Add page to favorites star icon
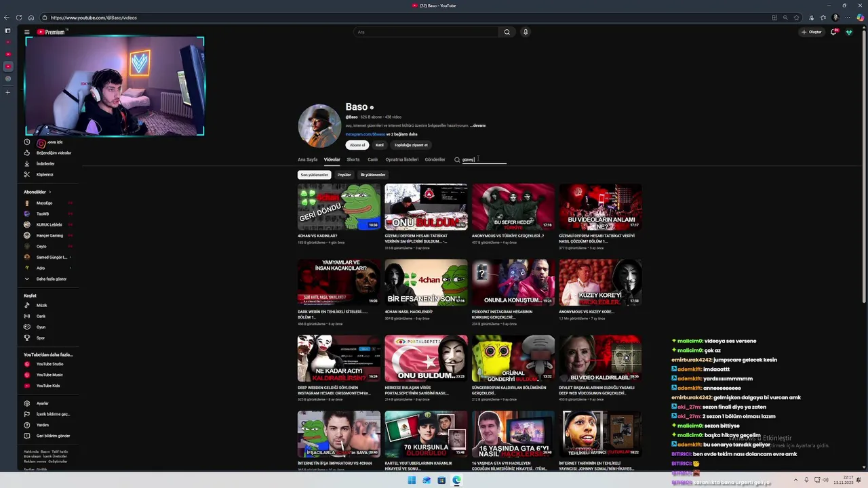 (796, 18)
